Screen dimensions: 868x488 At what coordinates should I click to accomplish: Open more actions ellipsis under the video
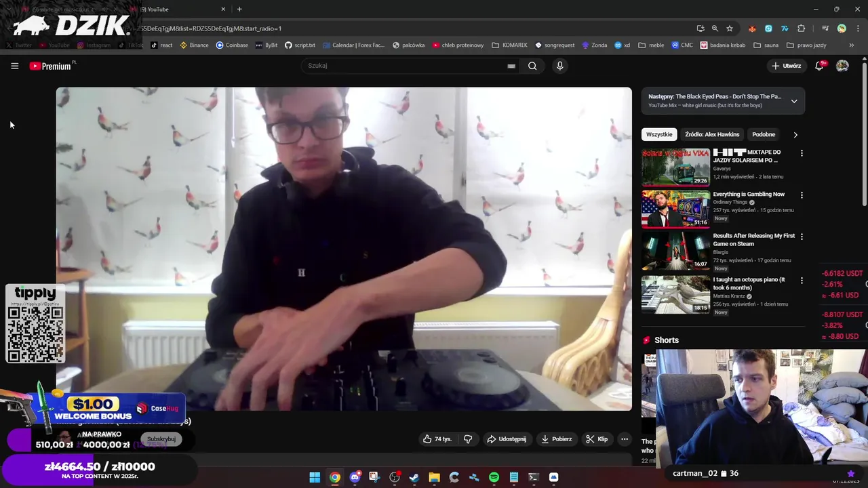625,439
